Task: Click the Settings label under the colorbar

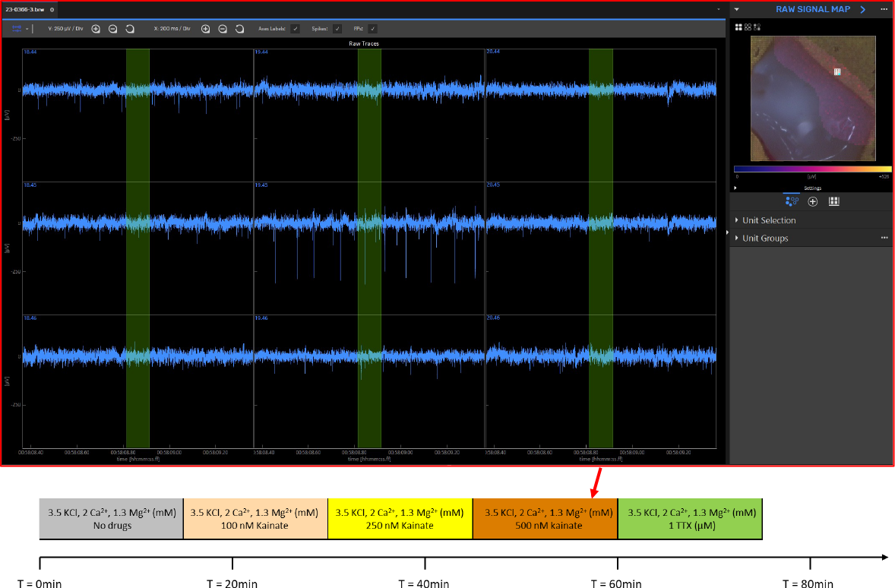Action: 812,188
